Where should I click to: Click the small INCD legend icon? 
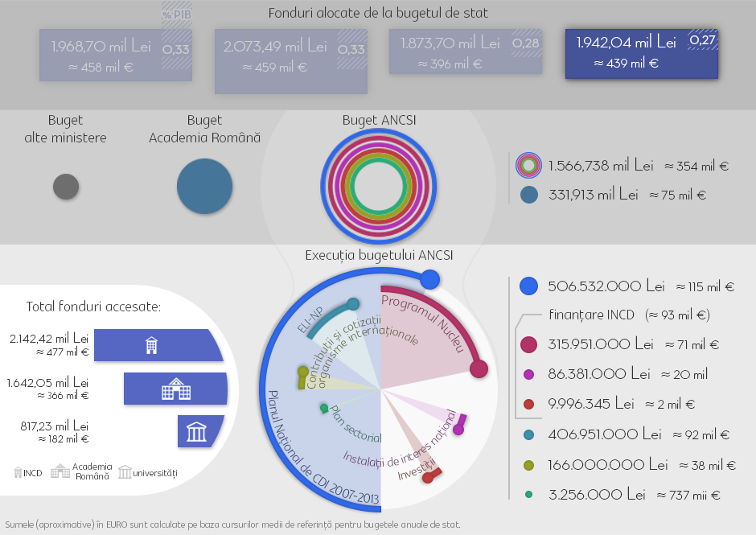click(x=18, y=472)
